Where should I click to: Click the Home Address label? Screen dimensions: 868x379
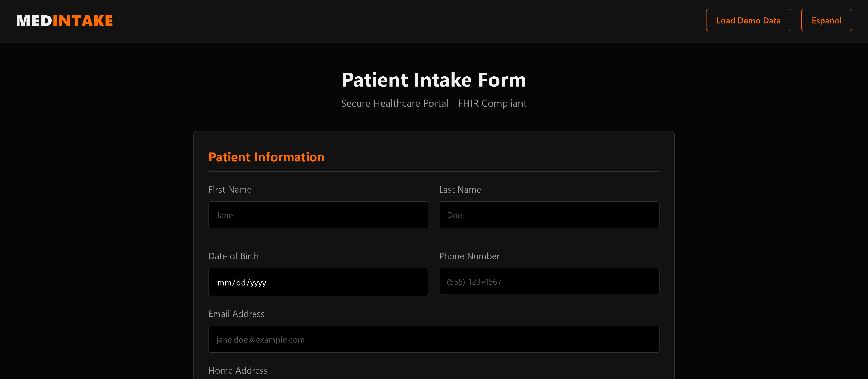pos(238,370)
